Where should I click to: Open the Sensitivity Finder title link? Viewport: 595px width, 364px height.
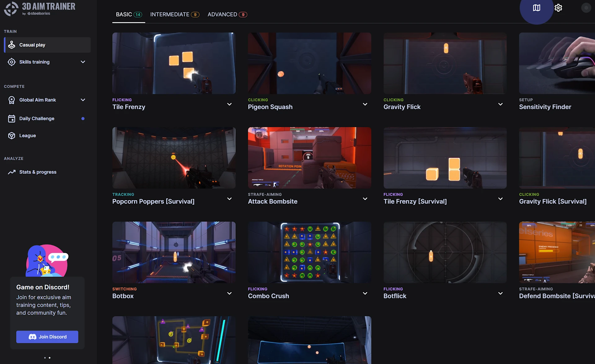click(545, 107)
